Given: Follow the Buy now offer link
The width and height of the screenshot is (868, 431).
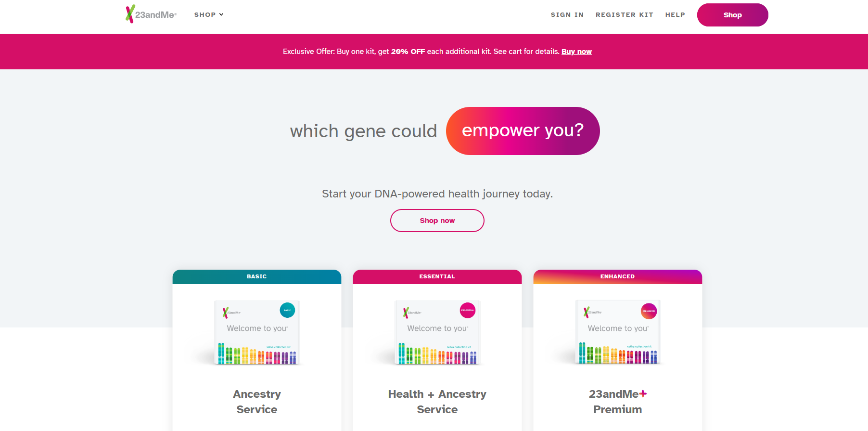Looking at the screenshot, I should click(576, 52).
